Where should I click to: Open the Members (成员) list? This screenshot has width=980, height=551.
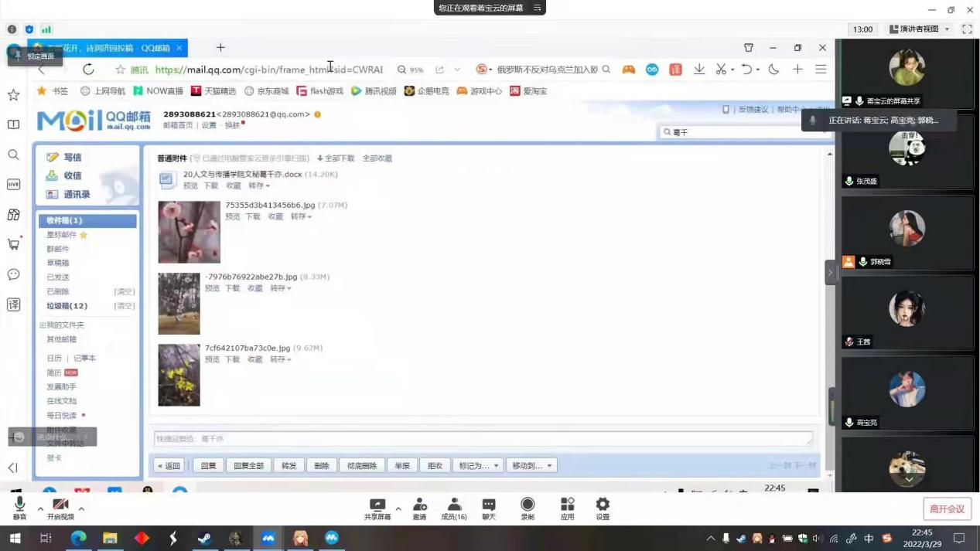click(x=454, y=508)
